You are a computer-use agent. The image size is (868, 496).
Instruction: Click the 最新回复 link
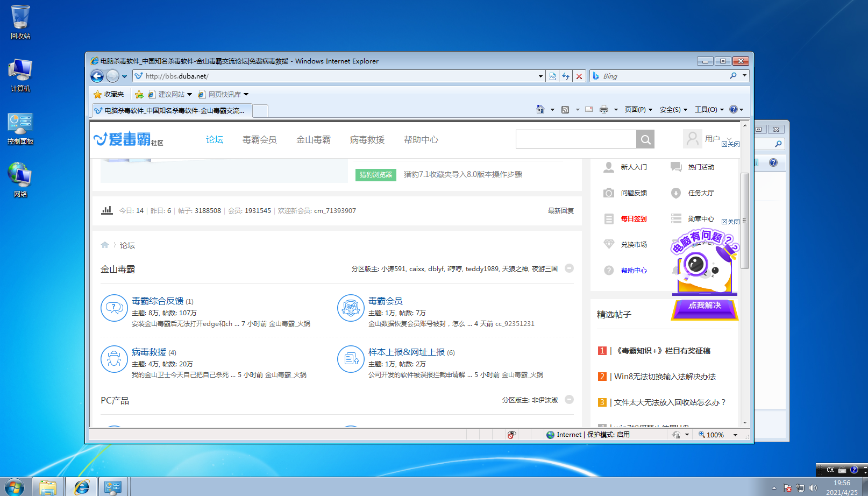561,211
